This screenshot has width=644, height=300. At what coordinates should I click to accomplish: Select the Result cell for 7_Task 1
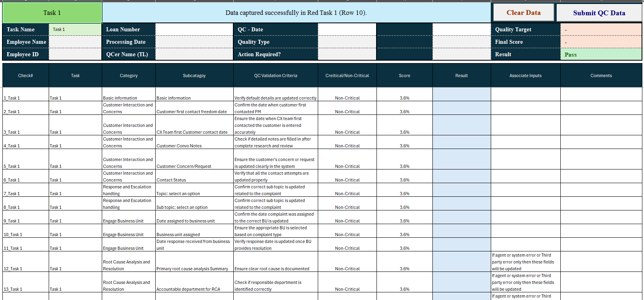461,190
